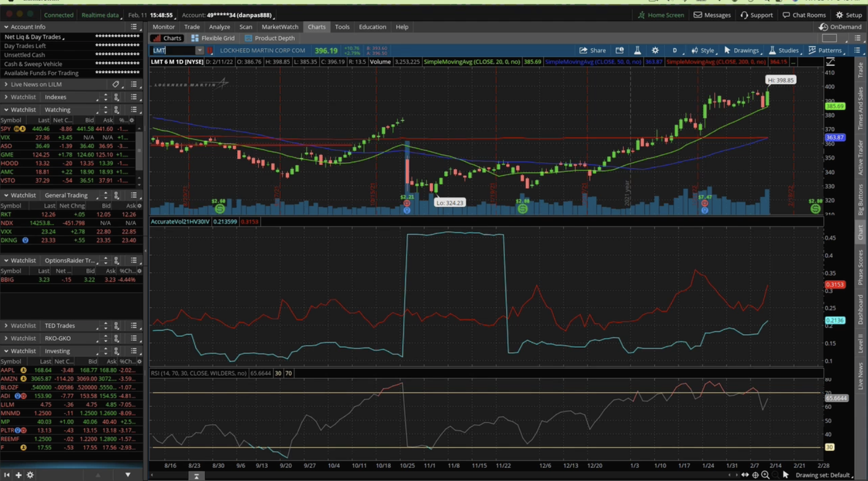The image size is (868, 481).
Task: Click the add gadget plus icon
Action: (x=18, y=475)
